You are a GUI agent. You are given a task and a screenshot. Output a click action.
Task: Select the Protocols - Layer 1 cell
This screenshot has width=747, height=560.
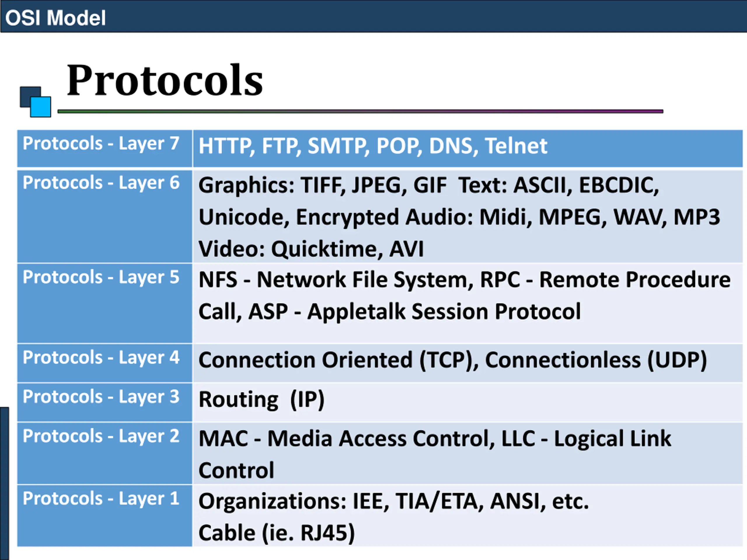coord(105,515)
